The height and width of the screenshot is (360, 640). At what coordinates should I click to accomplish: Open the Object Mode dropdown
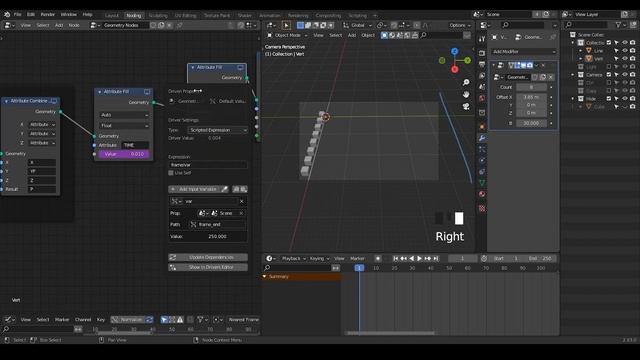[288, 36]
